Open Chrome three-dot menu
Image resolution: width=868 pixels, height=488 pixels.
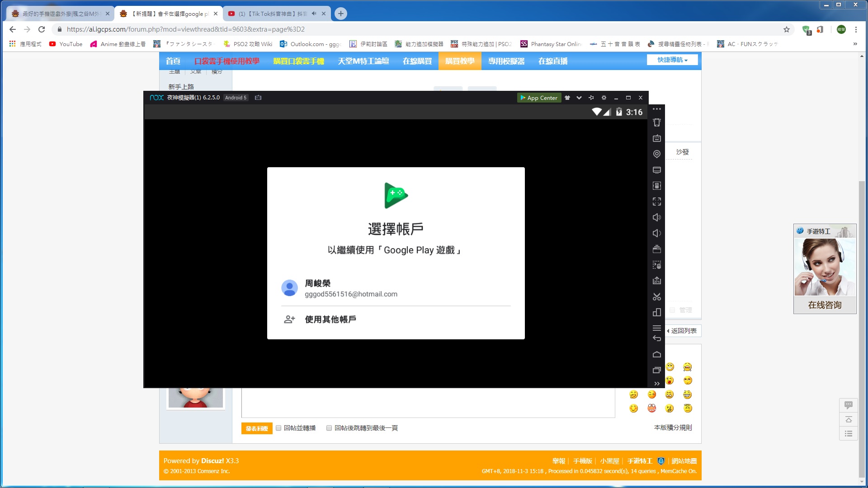(856, 29)
